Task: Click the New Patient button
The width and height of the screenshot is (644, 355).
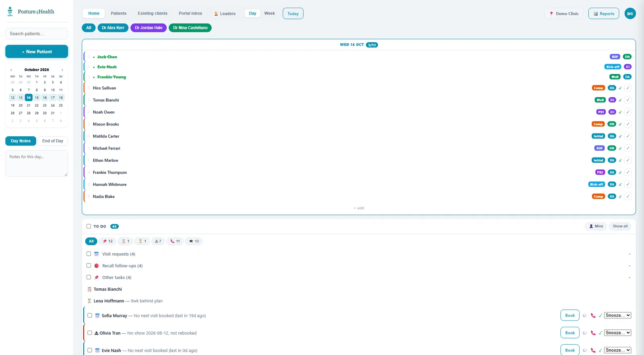Action: (37, 51)
